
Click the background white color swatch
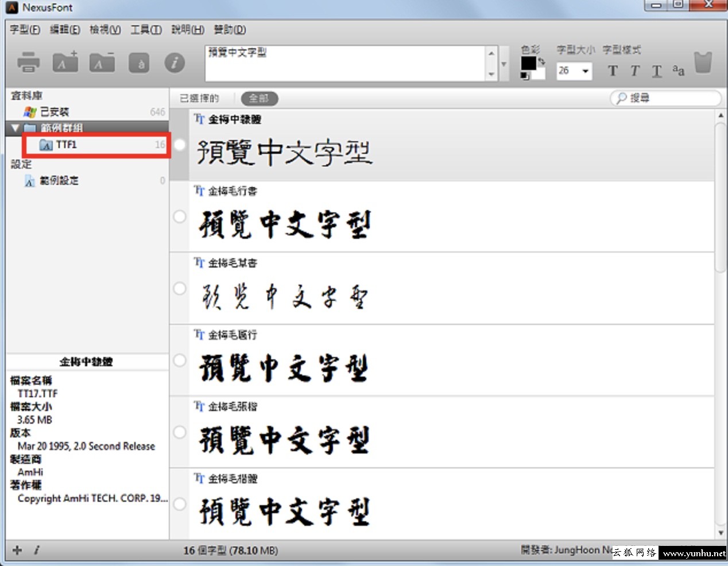tap(539, 73)
